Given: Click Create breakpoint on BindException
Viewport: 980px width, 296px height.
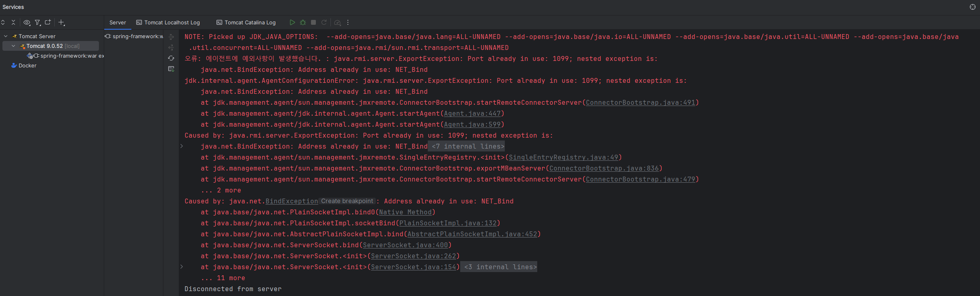Looking at the screenshot, I should pyautogui.click(x=347, y=201).
